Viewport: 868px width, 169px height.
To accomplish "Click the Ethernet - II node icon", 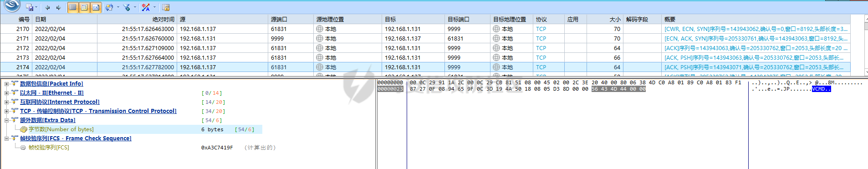I will pyautogui.click(x=15, y=92).
